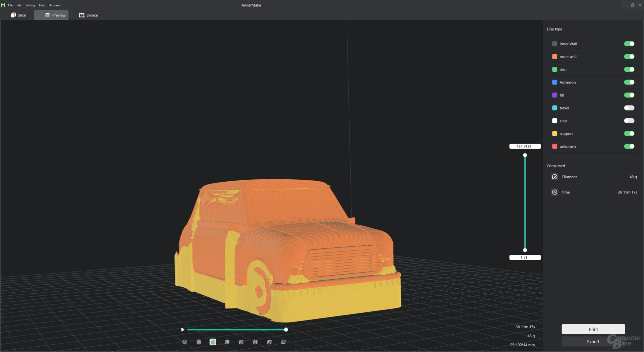The image size is (644, 352).
Task: Switch to the Slice tab
Action: pos(18,15)
